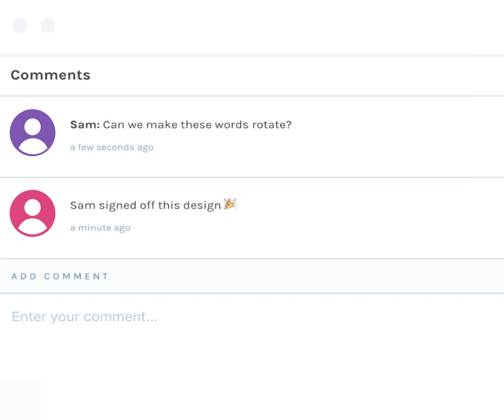The width and height of the screenshot is (504, 420).
Task: Click the word 'ADD' in section label
Action: click(24, 276)
